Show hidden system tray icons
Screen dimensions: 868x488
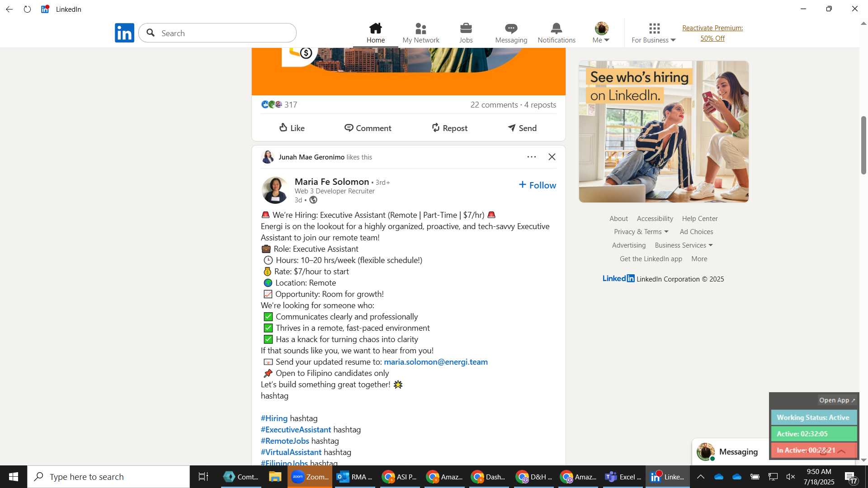coord(700,477)
